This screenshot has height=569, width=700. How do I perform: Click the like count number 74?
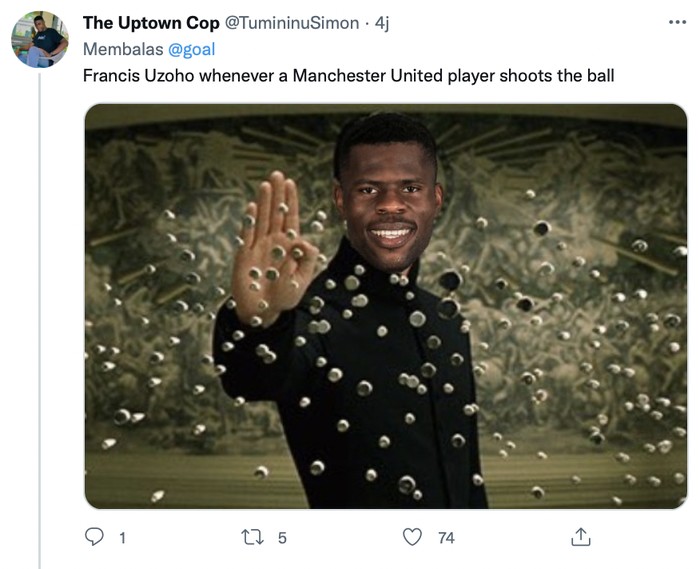pos(446,538)
